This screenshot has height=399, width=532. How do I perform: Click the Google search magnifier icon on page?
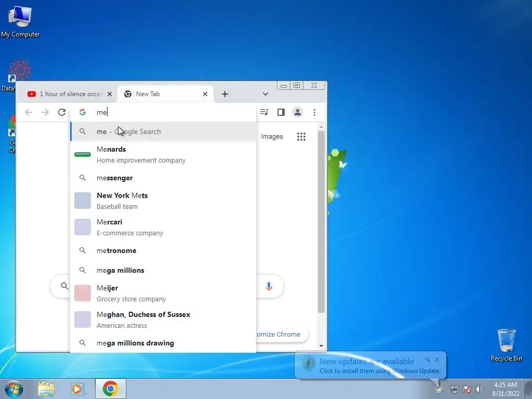(64, 286)
